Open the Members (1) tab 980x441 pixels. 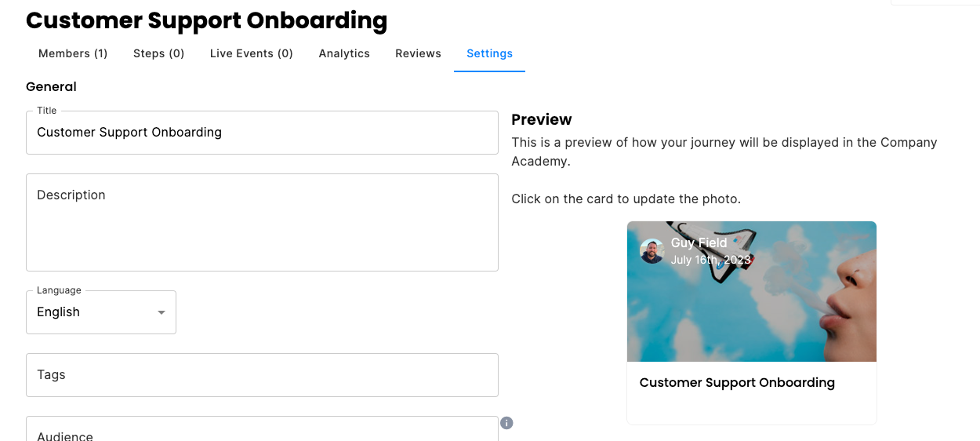tap(73, 53)
